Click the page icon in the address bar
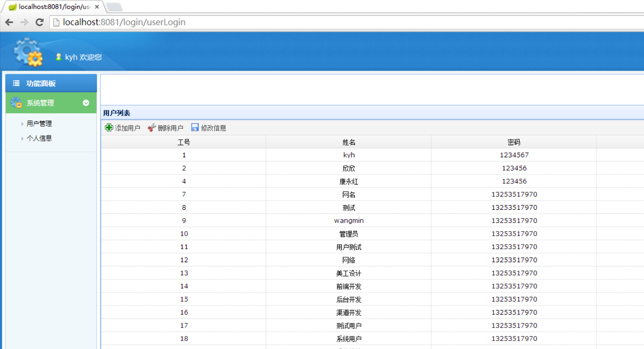This screenshot has height=349, width=644. 56,22
